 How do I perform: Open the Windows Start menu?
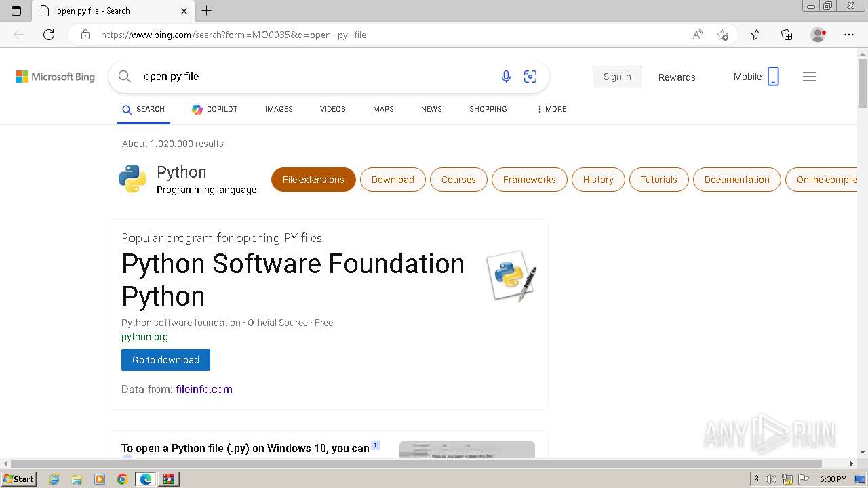(19, 479)
